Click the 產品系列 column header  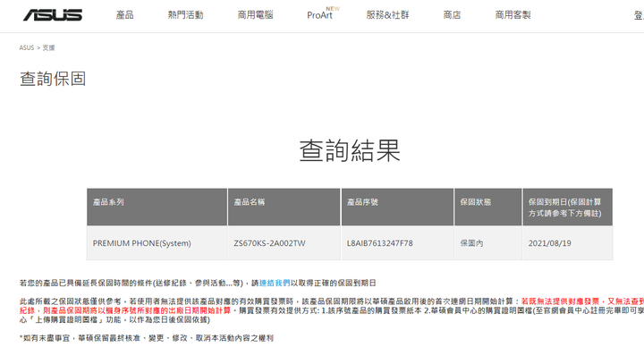[x=157, y=207]
